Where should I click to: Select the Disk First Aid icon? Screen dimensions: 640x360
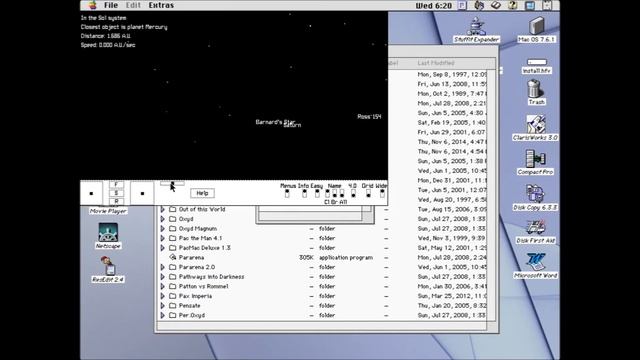click(536, 228)
